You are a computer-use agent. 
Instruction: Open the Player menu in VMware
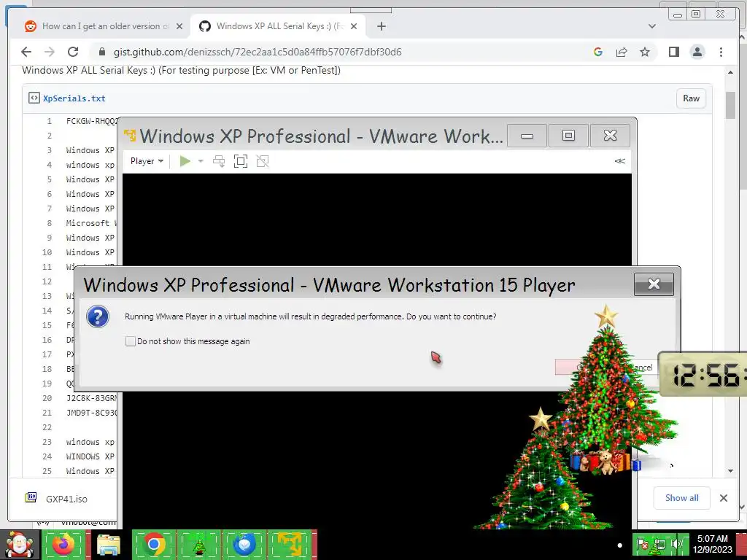click(147, 161)
